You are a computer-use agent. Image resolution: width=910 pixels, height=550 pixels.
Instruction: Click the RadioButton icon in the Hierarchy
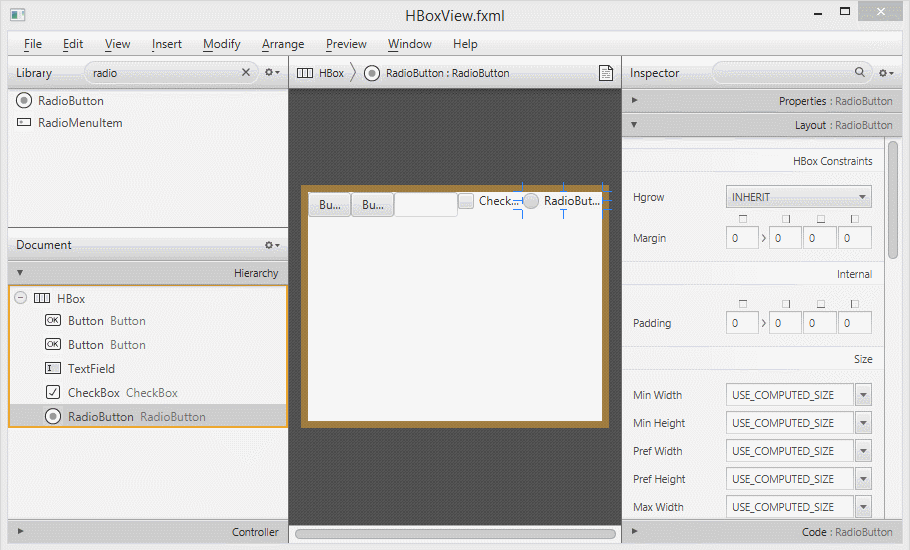pos(53,416)
